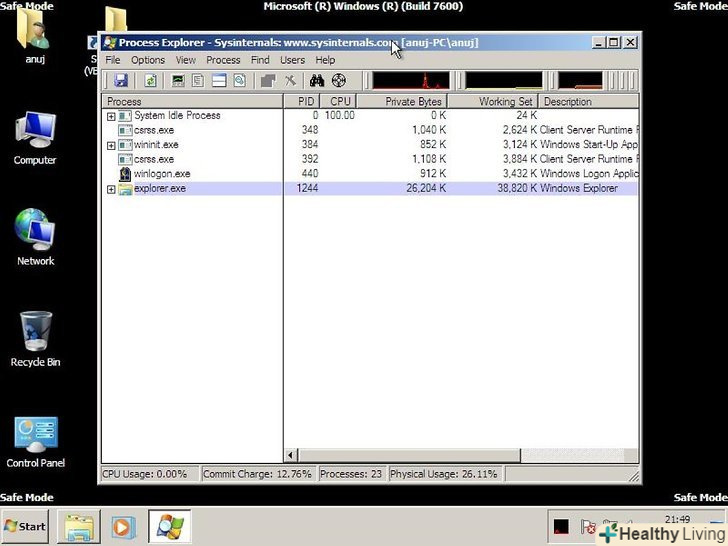Click the Save toolbar icon
728x546 pixels.
pyautogui.click(x=120, y=80)
